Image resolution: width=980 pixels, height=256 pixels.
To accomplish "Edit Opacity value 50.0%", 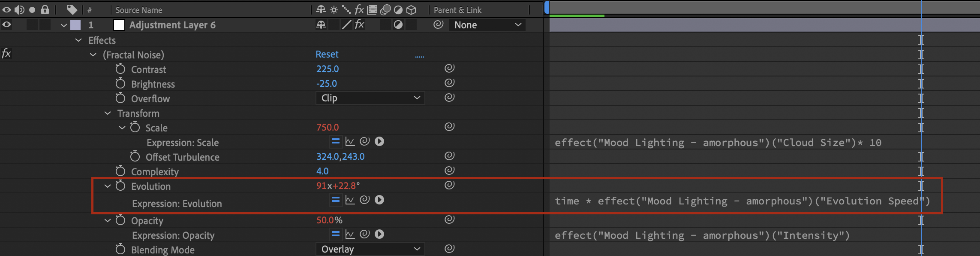I will [x=329, y=220].
